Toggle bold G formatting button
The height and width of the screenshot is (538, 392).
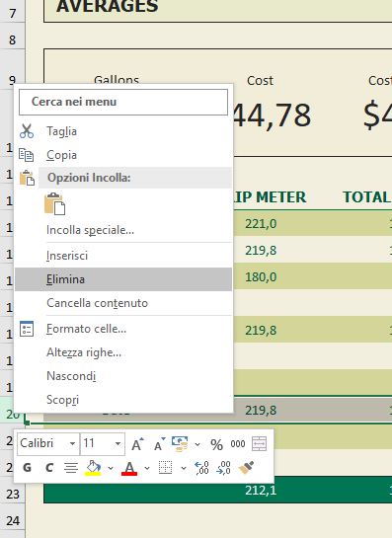pos(27,468)
